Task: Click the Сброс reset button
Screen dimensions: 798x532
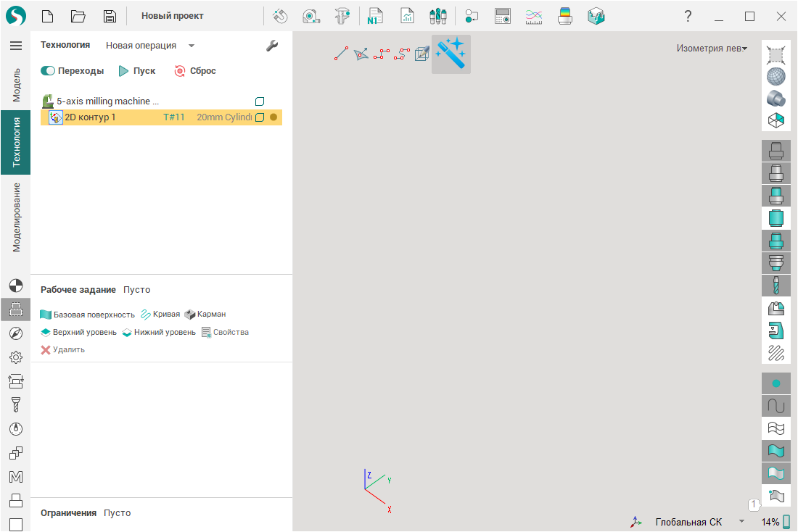Action: click(195, 71)
